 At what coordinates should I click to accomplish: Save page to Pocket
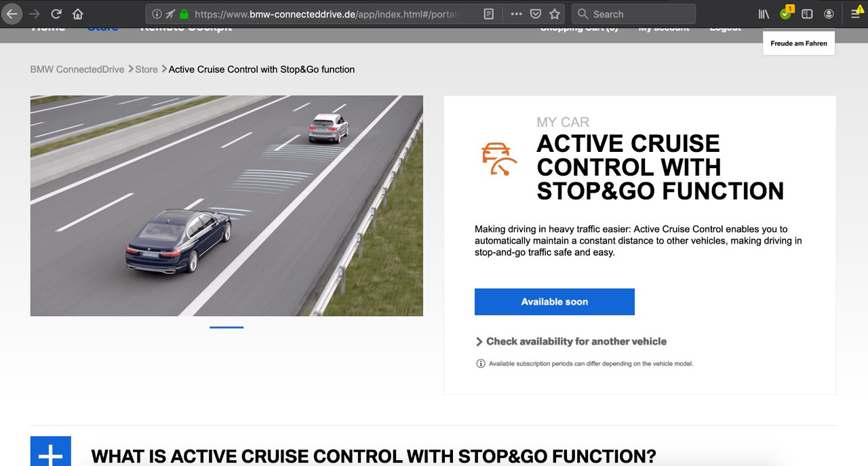[x=535, y=14]
